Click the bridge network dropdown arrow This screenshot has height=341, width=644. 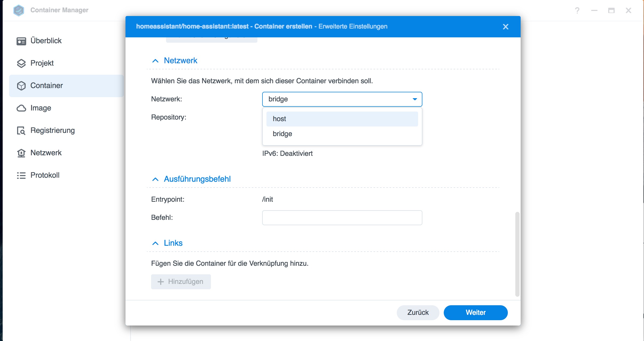[415, 99]
